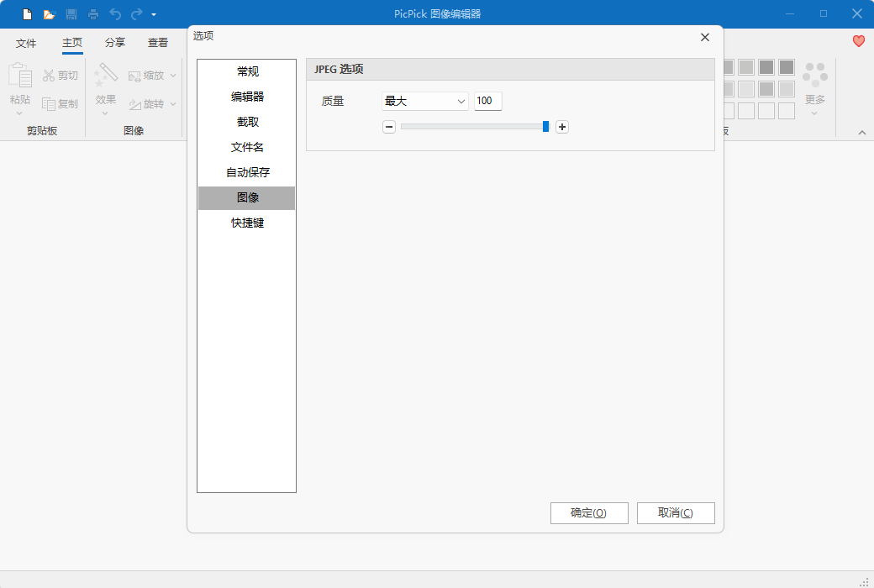Click the Cut (剪切) scissors button
The width and height of the screenshot is (874, 588).
tap(61, 76)
